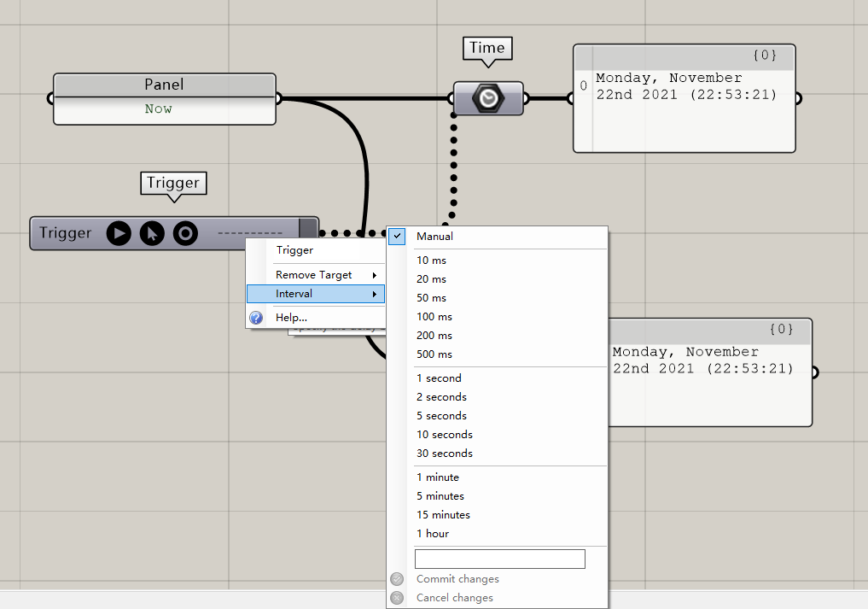Click the Time label tag

[487, 48]
